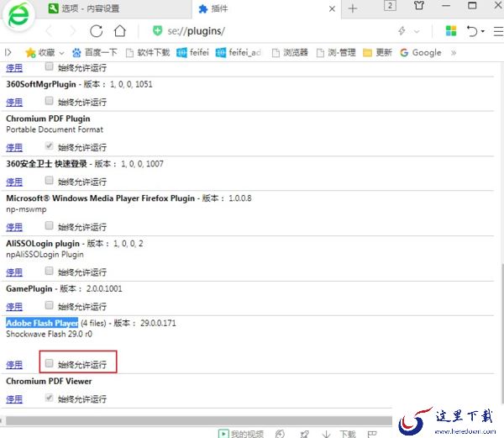Go forward with the forward arrow
Screen dimensions: 504x438
coord(72,31)
